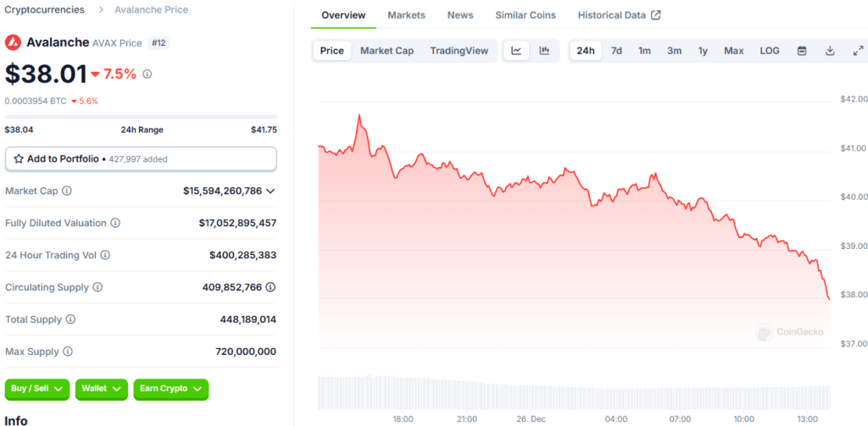Click the price peak on the chart line
This screenshot has height=426, width=868.
tap(359, 116)
